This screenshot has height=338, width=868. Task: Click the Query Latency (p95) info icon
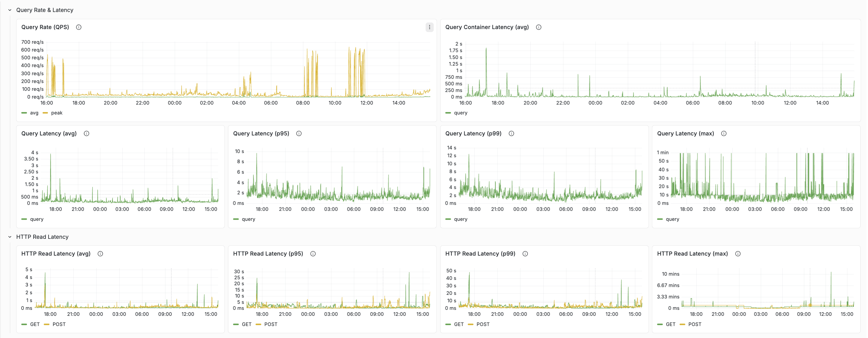tap(299, 133)
